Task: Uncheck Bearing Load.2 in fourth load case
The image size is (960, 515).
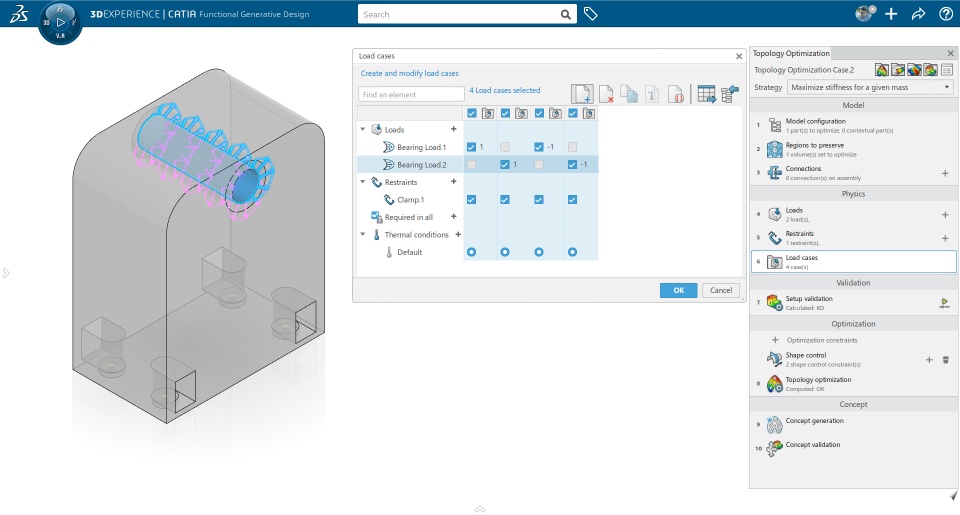Action: click(572, 165)
